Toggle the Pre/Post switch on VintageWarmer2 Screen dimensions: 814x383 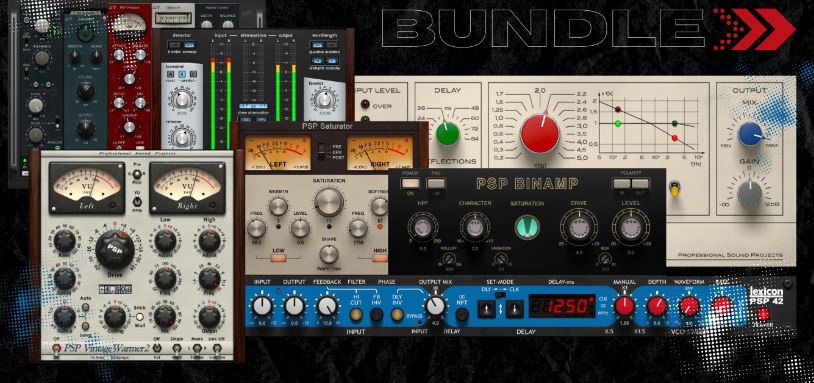click(137, 175)
